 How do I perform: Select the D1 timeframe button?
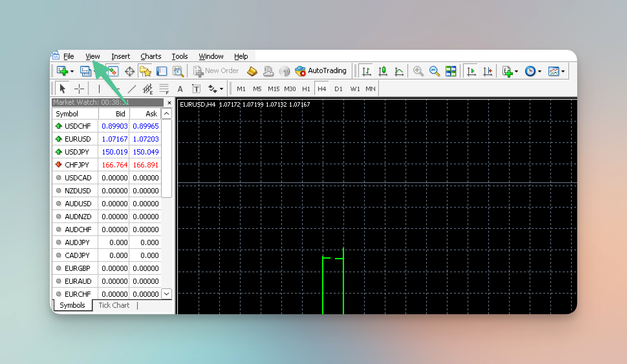click(338, 89)
